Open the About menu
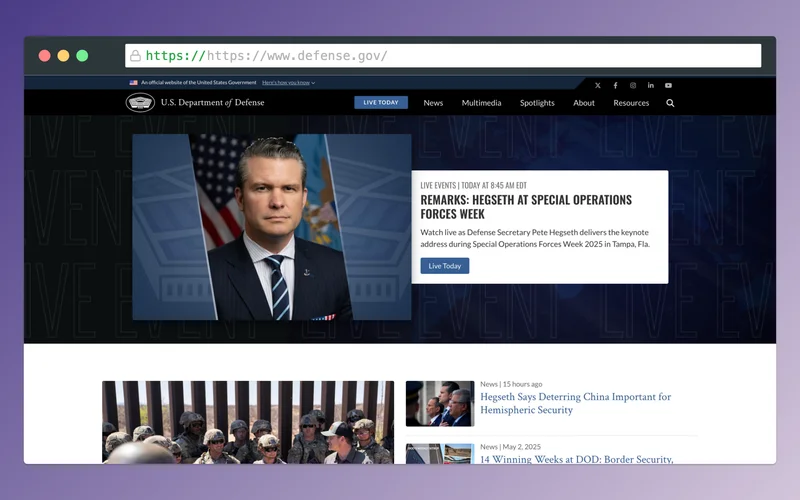 [584, 103]
